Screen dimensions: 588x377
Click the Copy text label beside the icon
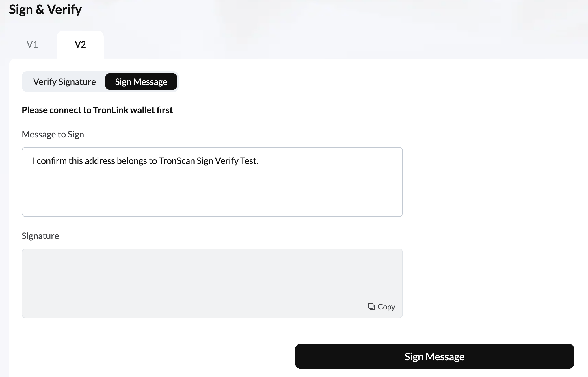(386, 307)
